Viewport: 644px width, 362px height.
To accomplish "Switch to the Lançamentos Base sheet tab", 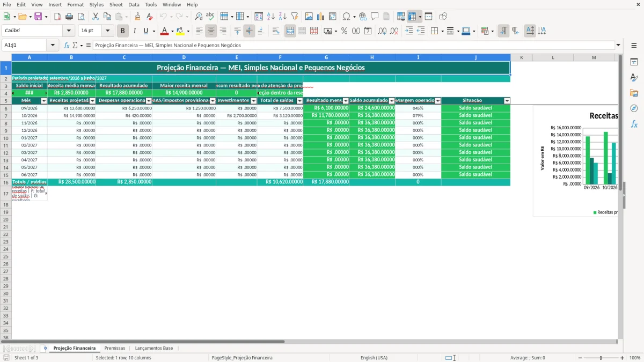I will coord(154,349).
